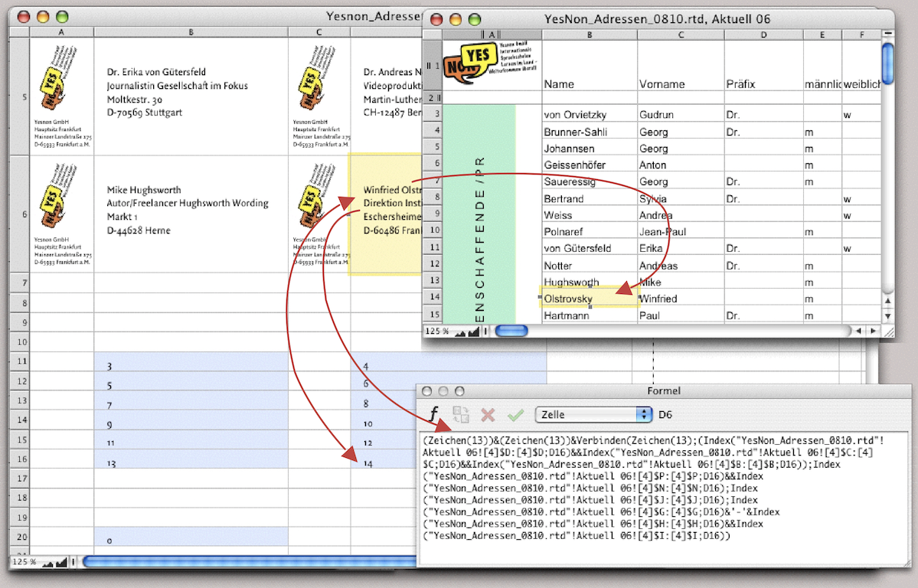Click horizontal scroll right arrow in address window
918x588 pixels.
pyautogui.click(x=874, y=331)
